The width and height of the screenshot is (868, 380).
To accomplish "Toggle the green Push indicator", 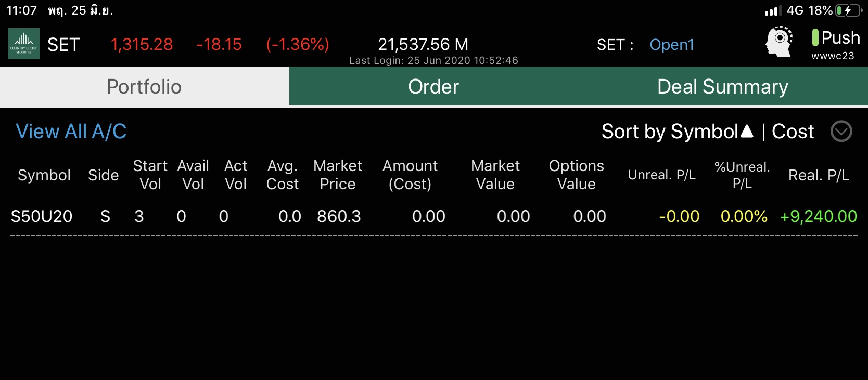I will click(815, 37).
